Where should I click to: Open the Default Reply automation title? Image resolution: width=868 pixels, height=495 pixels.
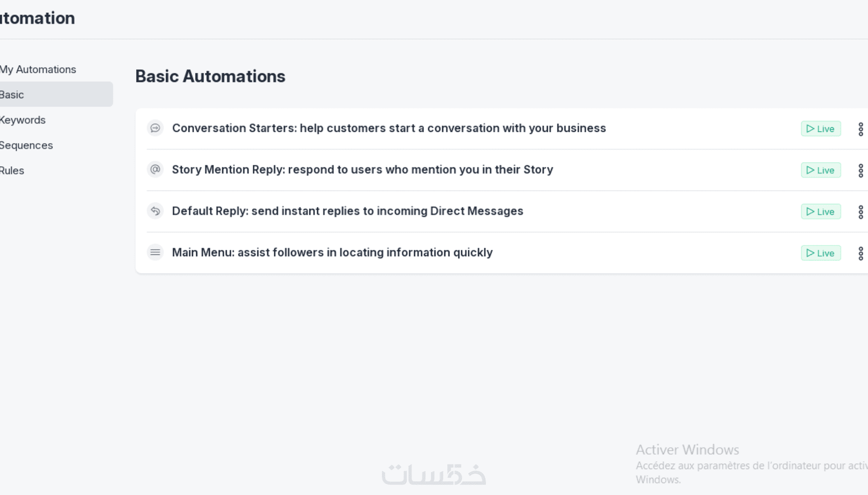(347, 211)
